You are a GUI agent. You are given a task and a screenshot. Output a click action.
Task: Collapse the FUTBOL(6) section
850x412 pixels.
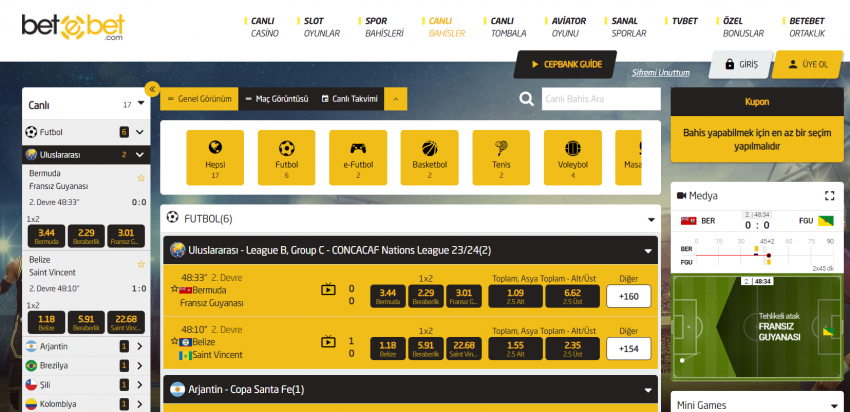650,219
